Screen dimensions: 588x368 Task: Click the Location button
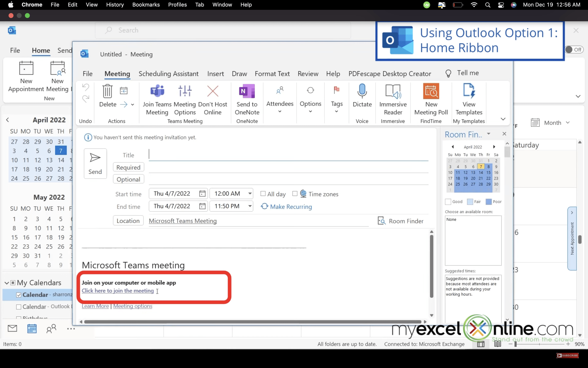click(128, 221)
